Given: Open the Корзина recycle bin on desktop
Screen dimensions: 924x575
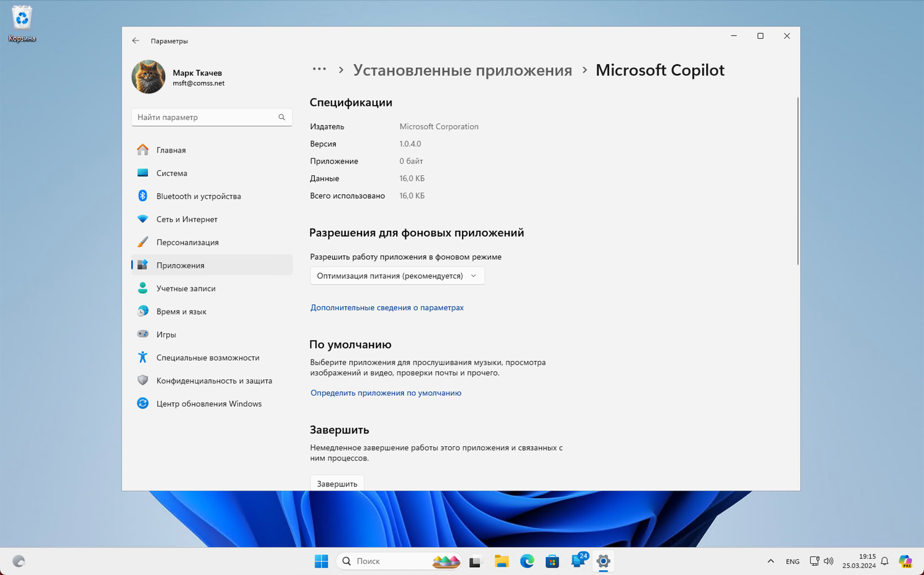Looking at the screenshot, I should coord(22,24).
